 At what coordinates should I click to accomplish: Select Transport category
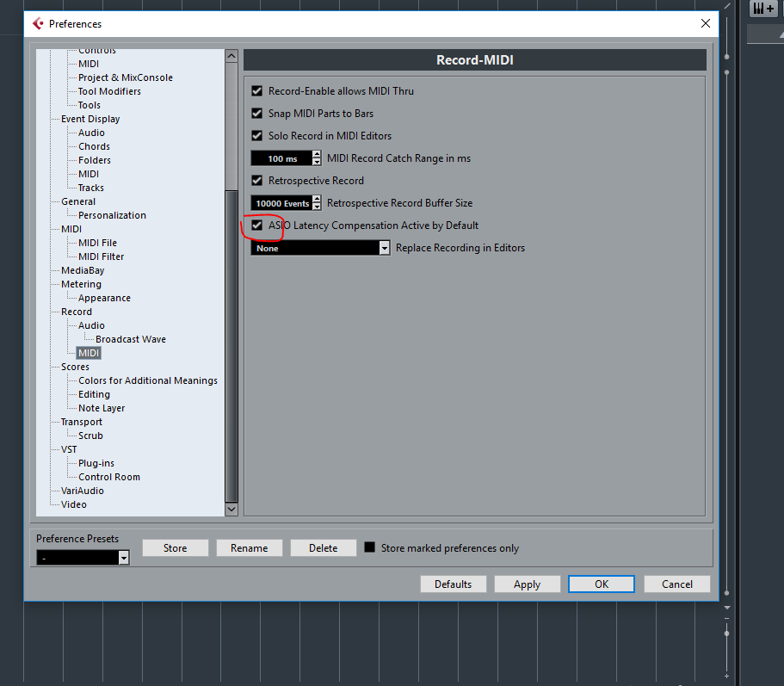pyautogui.click(x=82, y=422)
